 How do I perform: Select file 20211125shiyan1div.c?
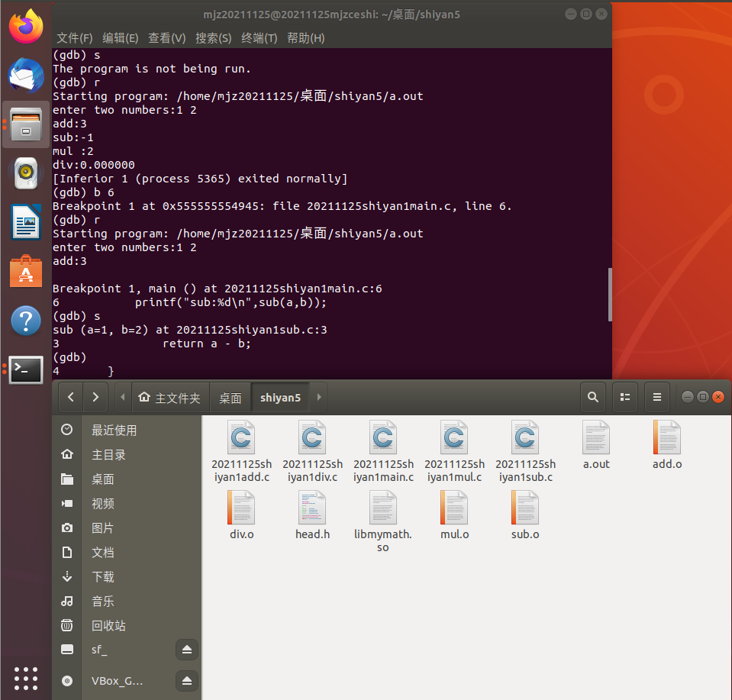pos(312,451)
